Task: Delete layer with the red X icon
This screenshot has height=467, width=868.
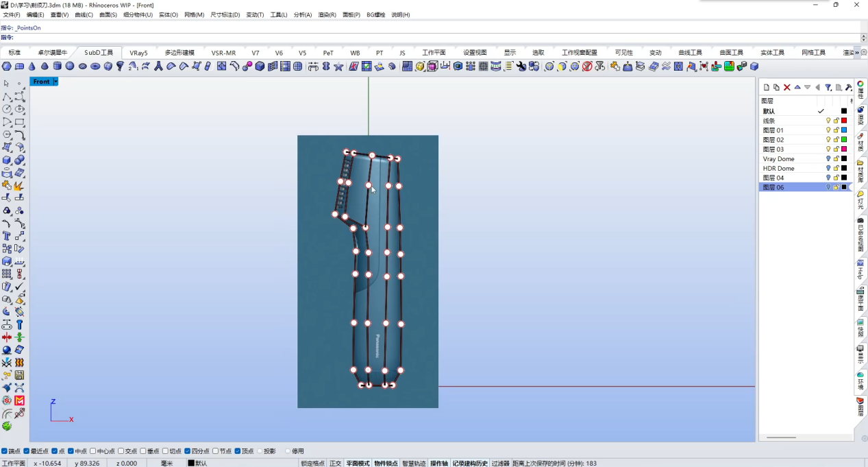Action: tap(787, 87)
